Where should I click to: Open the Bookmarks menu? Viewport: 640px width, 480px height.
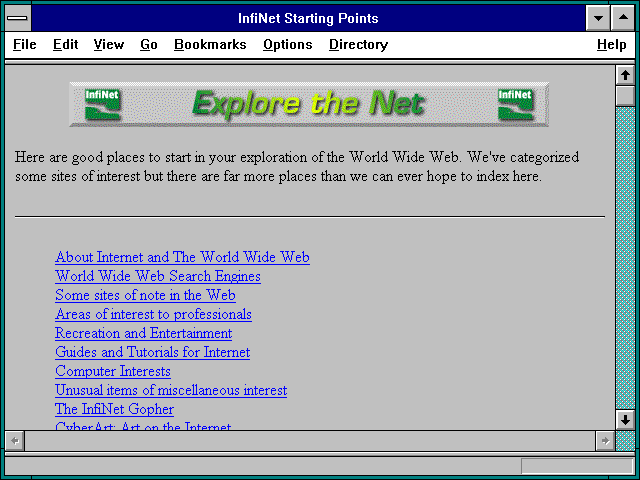(x=210, y=44)
